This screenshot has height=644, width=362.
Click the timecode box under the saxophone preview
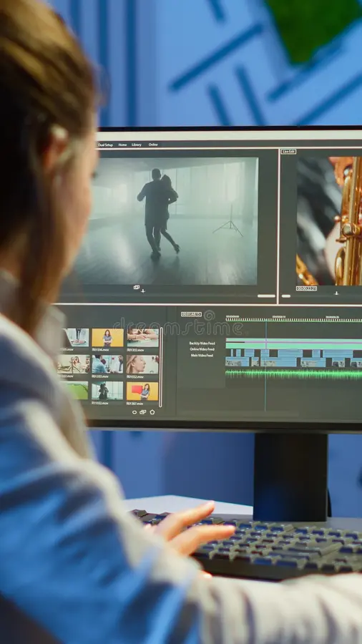[307, 288]
